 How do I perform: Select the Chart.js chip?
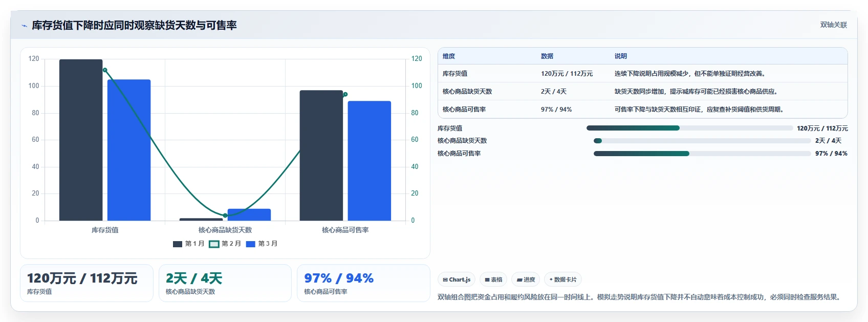[x=457, y=280]
